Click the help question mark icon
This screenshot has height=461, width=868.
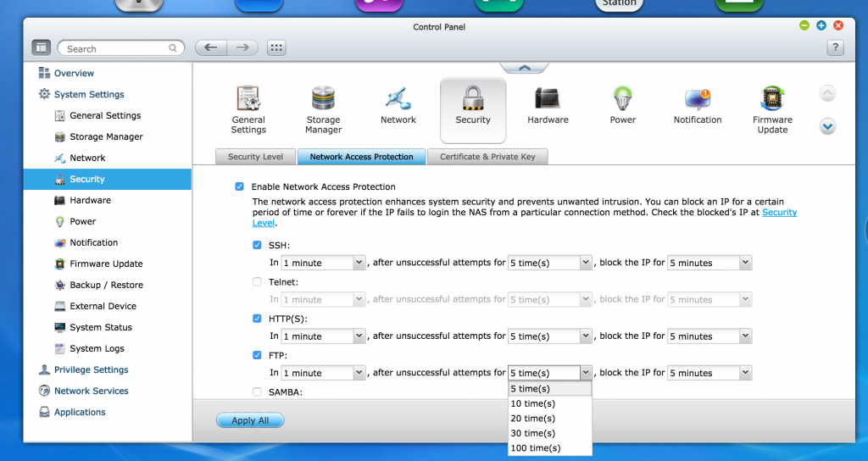tap(833, 48)
